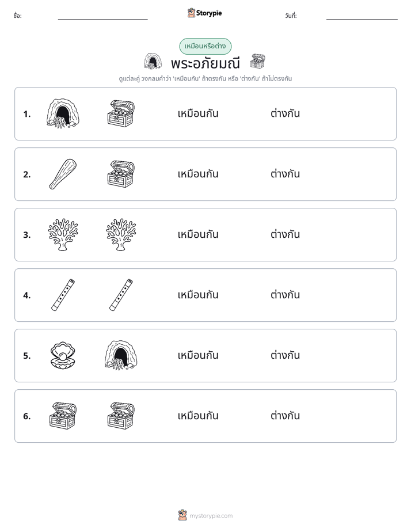Click the Storypie logo at top
Screen dimensions: 411x532
[x=205, y=13]
